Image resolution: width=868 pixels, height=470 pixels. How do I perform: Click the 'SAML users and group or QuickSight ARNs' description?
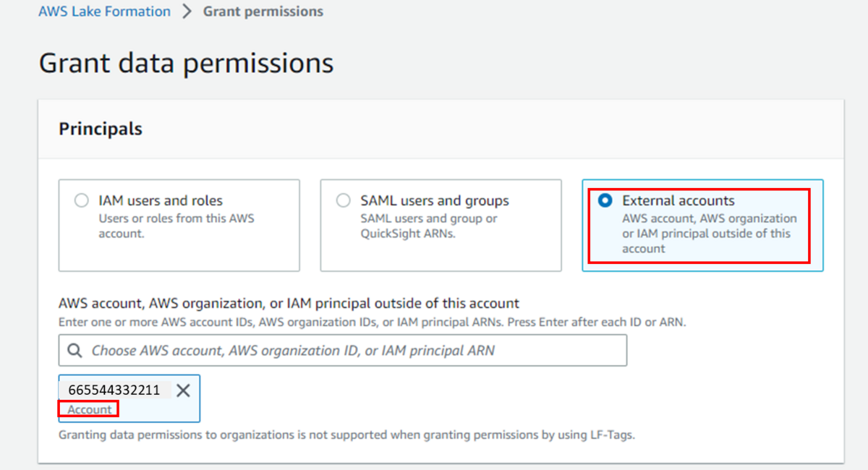(429, 226)
